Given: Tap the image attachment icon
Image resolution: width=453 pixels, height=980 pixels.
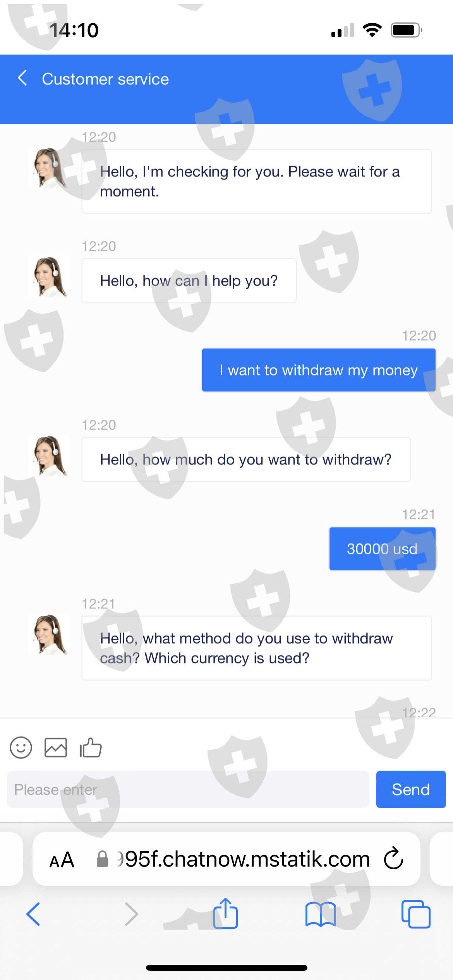Looking at the screenshot, I should tap(56, 747).
